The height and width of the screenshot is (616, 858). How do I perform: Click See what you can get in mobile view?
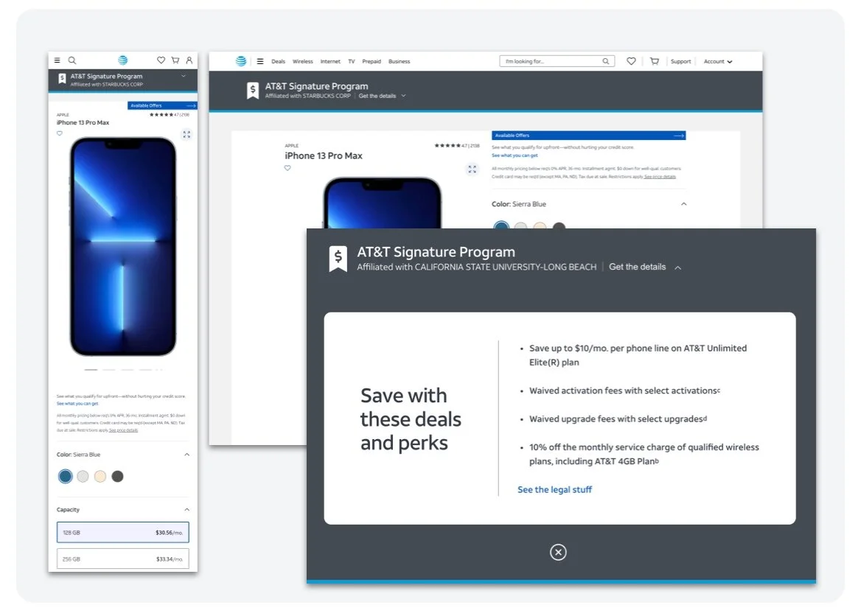[77, 404]
